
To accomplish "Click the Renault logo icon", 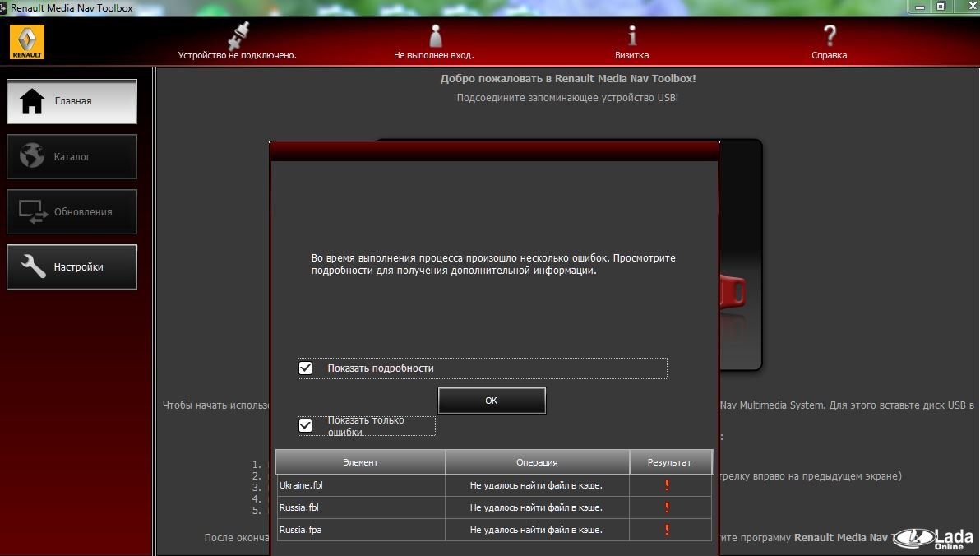I will pyautogui.click(x=27, y=41).
